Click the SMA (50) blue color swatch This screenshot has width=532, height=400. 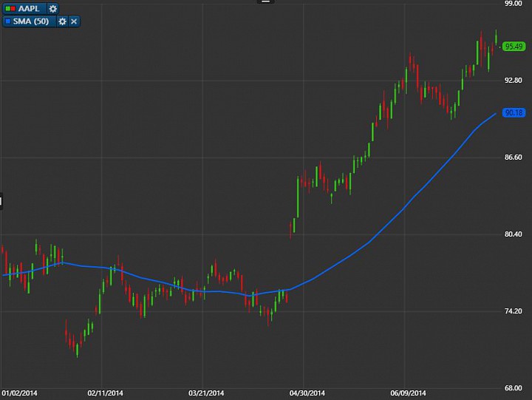pos(8,21)
